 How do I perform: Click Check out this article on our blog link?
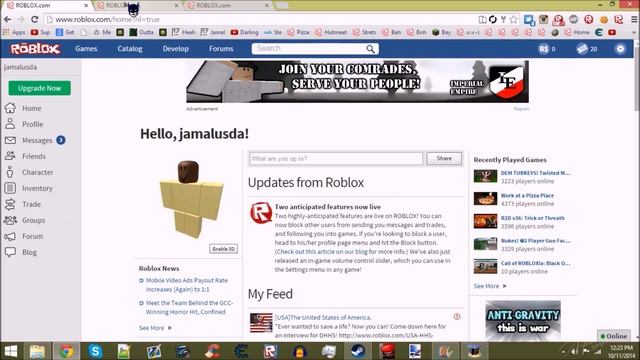pos(322,251)
